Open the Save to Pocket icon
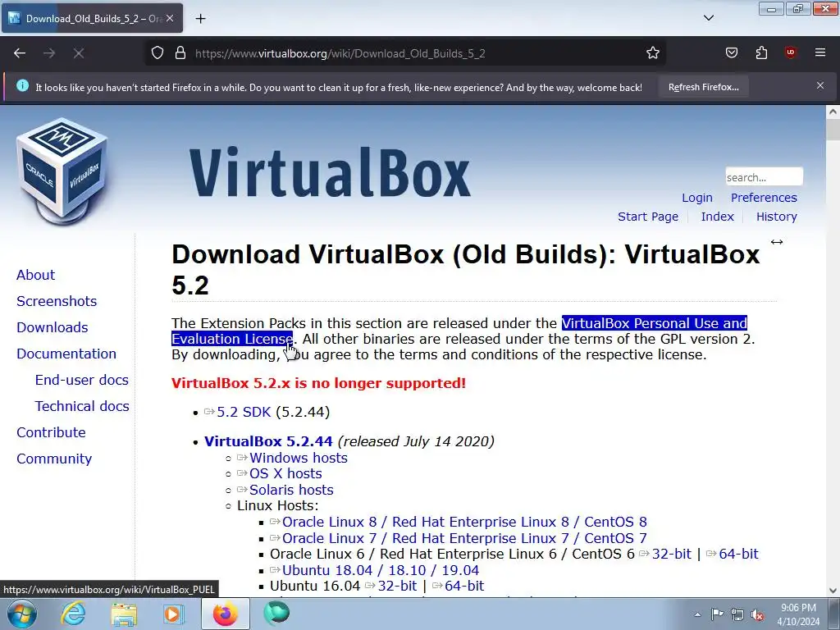 pos(731,53)
